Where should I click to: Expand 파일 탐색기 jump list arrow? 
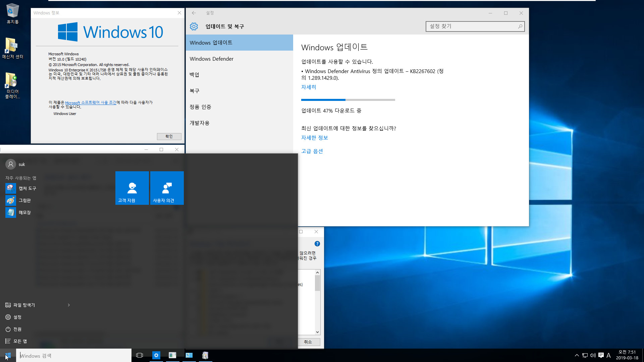coord(69,305)
